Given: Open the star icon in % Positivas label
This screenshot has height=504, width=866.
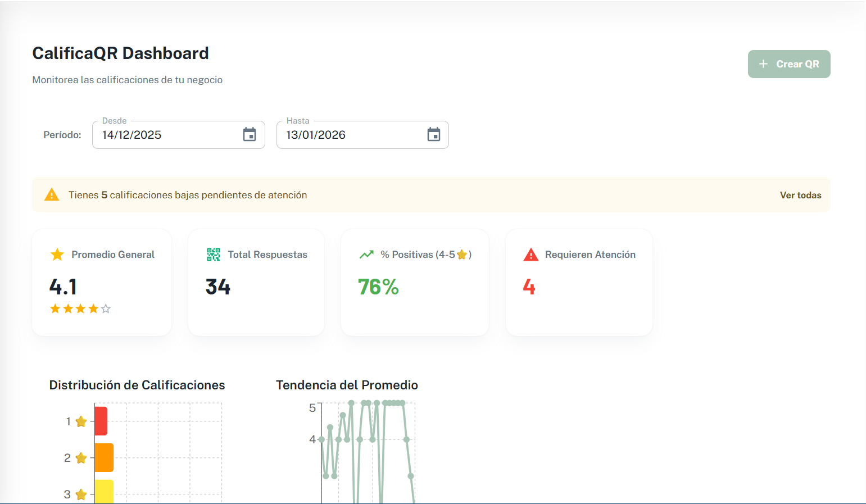Looking at the screenshot, I should [462, 254].
